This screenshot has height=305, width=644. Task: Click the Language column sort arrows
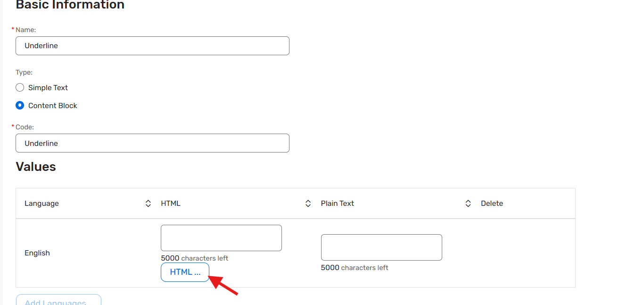pos(148,203)
